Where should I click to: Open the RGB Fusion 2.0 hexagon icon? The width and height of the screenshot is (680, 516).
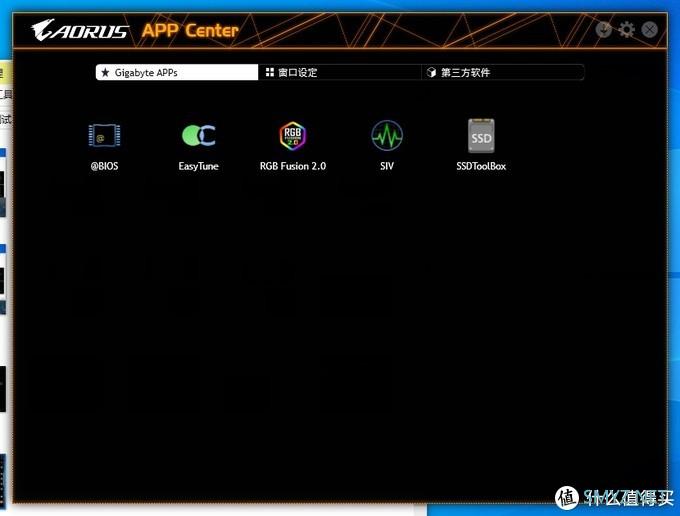point(293,135)
